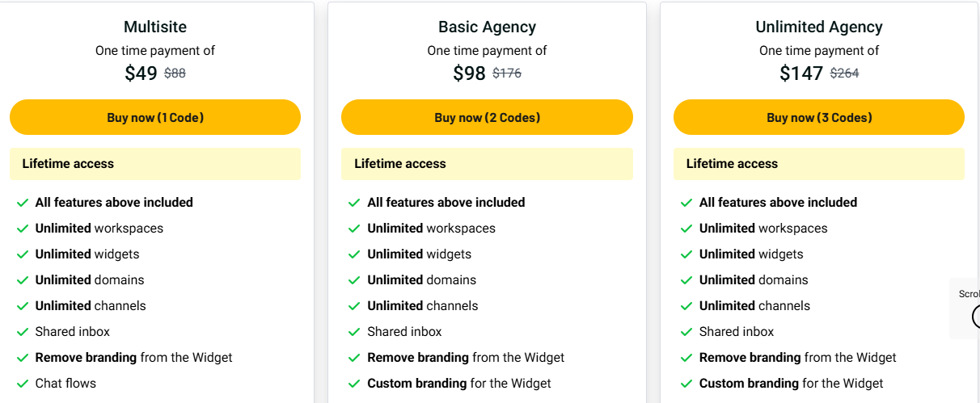Viewport: 980px width, 403px height.
Task: Click checkmark next to Custom branding in Basic Agency
Action: pos(354,384)
